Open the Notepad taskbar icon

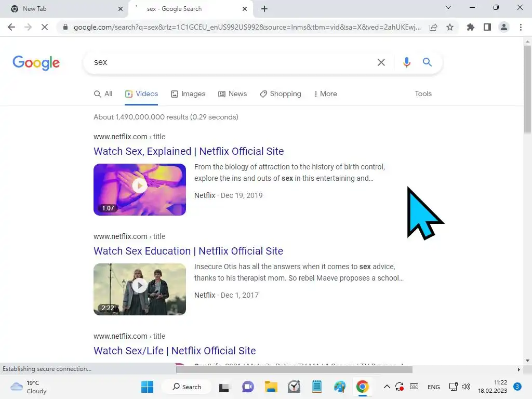[x=317, y=387]
